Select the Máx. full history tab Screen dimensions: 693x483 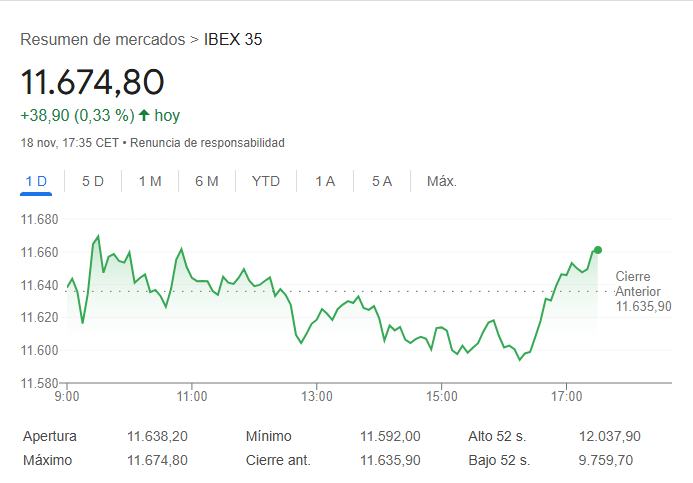(441, 181)
